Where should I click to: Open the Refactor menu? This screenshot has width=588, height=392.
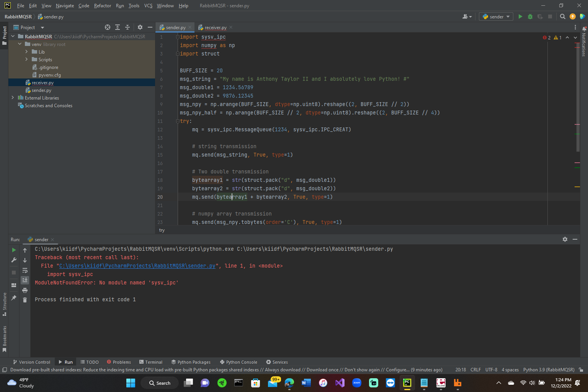pos(102,6)
